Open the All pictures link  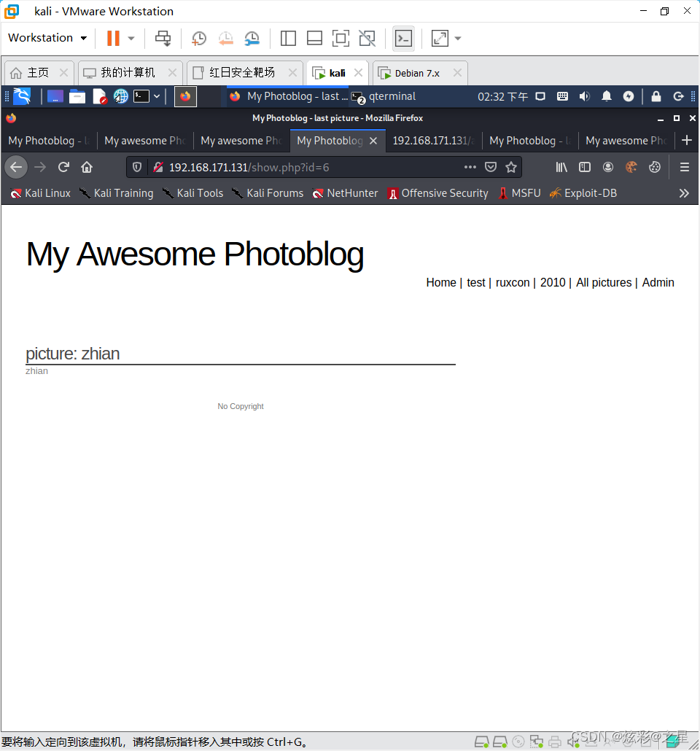(x=604, y=283)
